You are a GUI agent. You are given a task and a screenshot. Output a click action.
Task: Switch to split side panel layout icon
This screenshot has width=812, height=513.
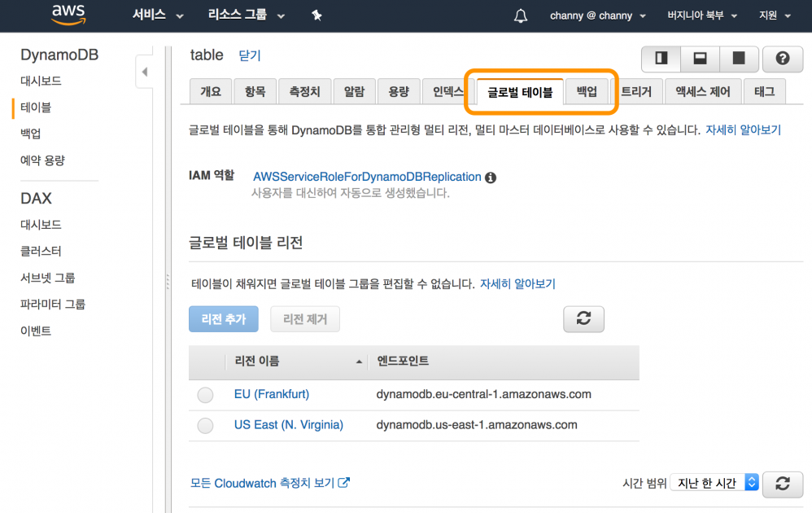661,59
